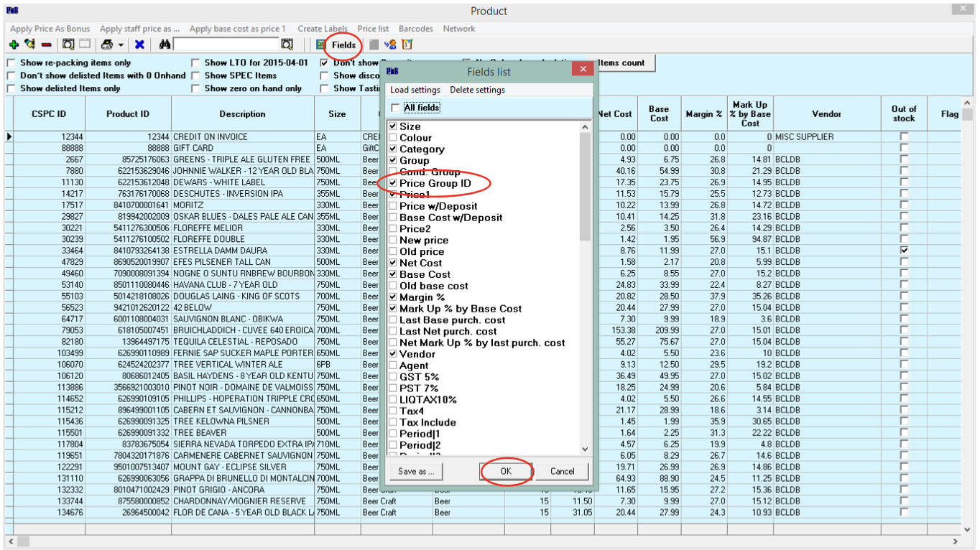Viewport: 980px width, 550px height.
Task: Check the Base Cost w/Deposit checkbox
Action: tap(392, 218)
